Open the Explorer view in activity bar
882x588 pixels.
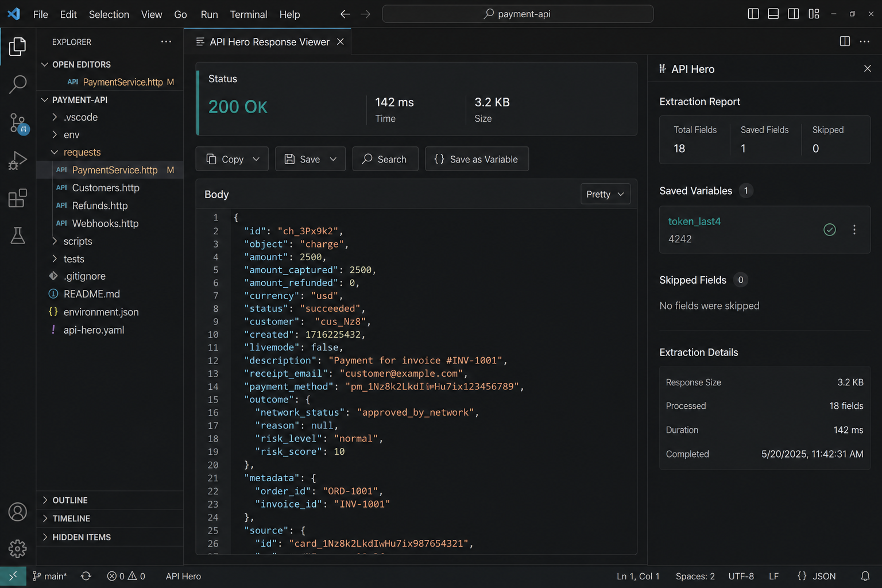18,47
